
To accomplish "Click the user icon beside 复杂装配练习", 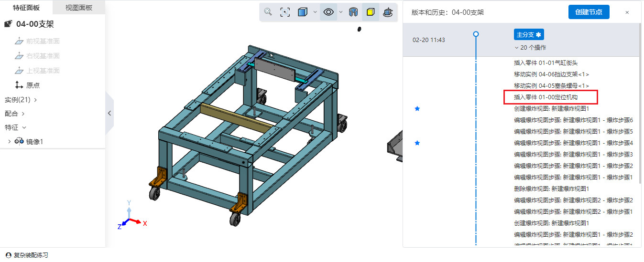I will click(8, 255).
